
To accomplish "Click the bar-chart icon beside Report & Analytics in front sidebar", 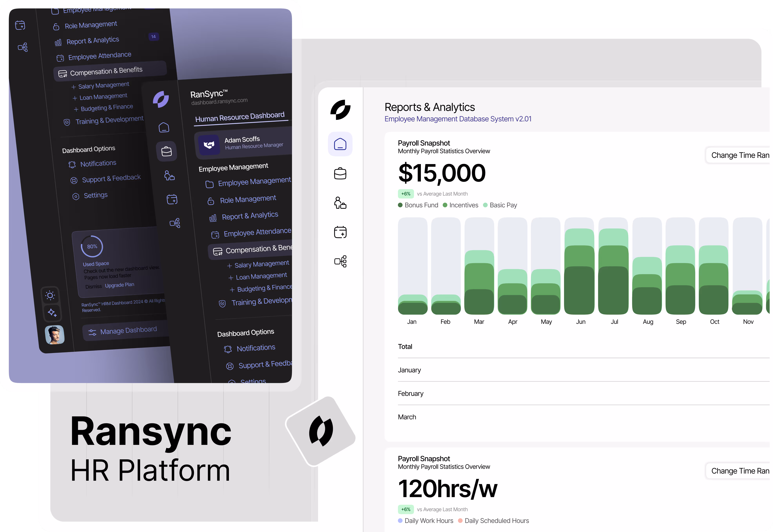I will point(213,218).
